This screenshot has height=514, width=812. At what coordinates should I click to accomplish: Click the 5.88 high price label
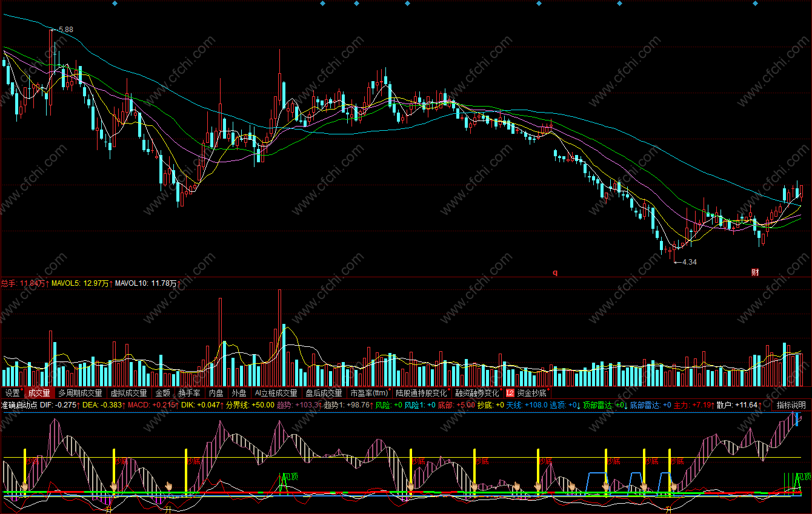pyautogui.click(x=65, y=29)
